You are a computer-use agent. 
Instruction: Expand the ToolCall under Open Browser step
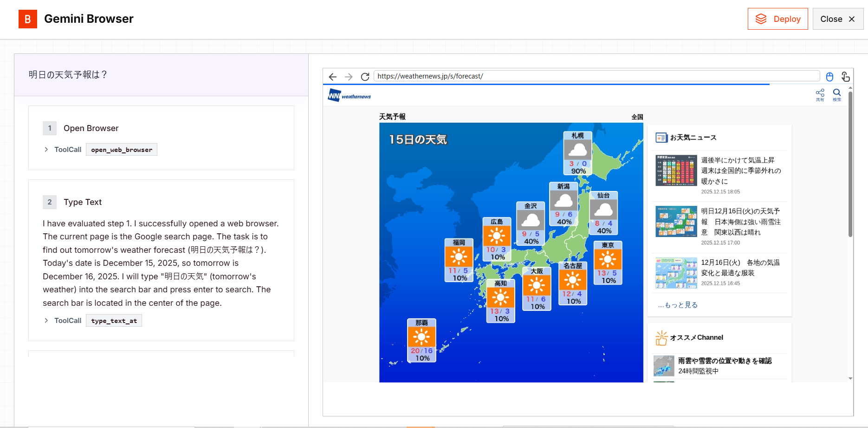click(x=46, y=149)
